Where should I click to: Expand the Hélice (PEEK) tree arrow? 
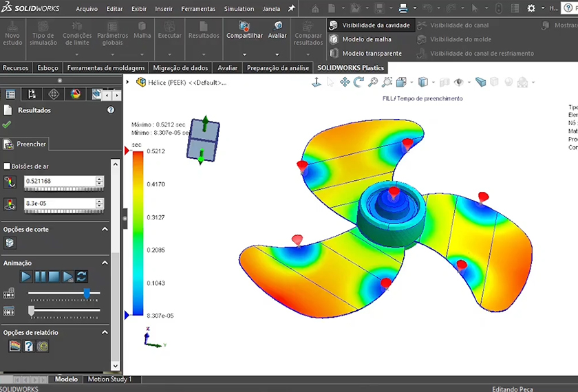coord(127,82)
